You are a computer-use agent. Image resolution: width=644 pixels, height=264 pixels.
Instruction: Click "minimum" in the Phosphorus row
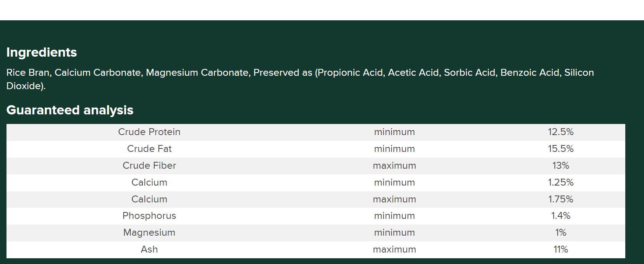[x=394, y=216]
